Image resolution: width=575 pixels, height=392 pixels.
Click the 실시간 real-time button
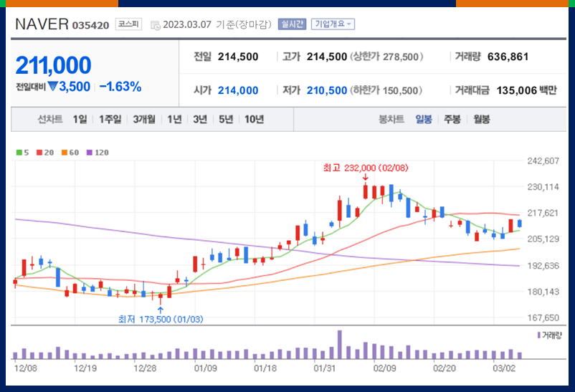tap(292, 24)
